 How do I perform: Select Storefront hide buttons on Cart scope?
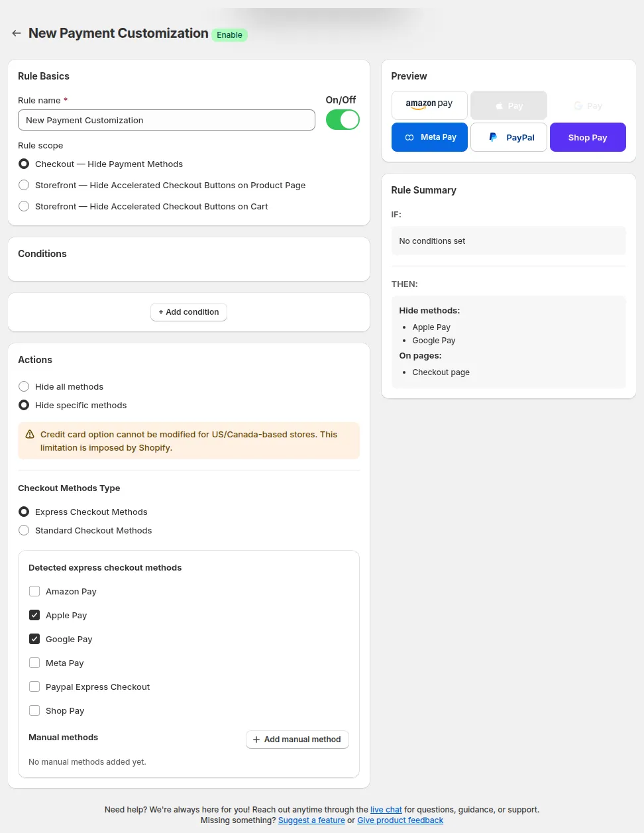(x=24, y=206)
